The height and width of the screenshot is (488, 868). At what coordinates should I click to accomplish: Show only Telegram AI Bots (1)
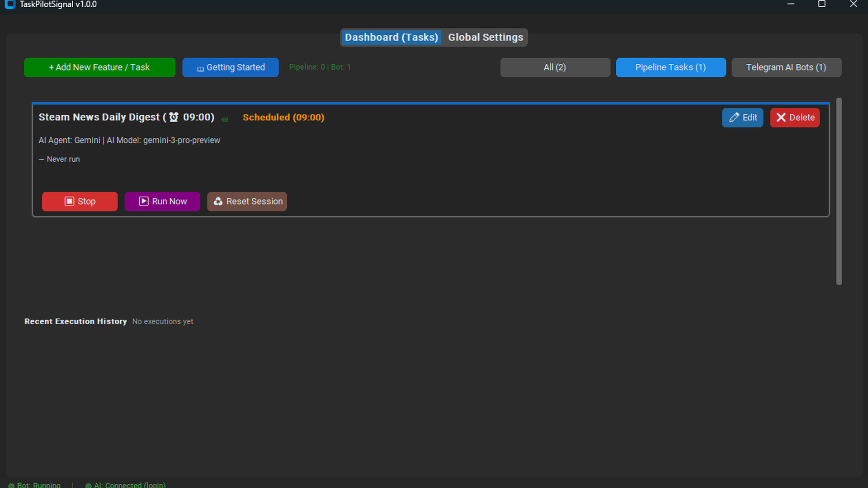coord(786,67)
